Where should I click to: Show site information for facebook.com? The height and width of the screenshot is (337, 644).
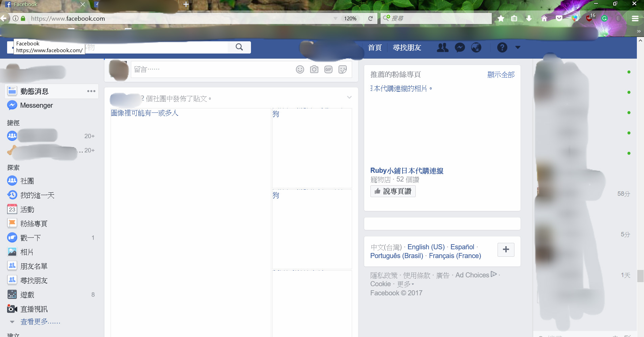[x=16, y=19]
